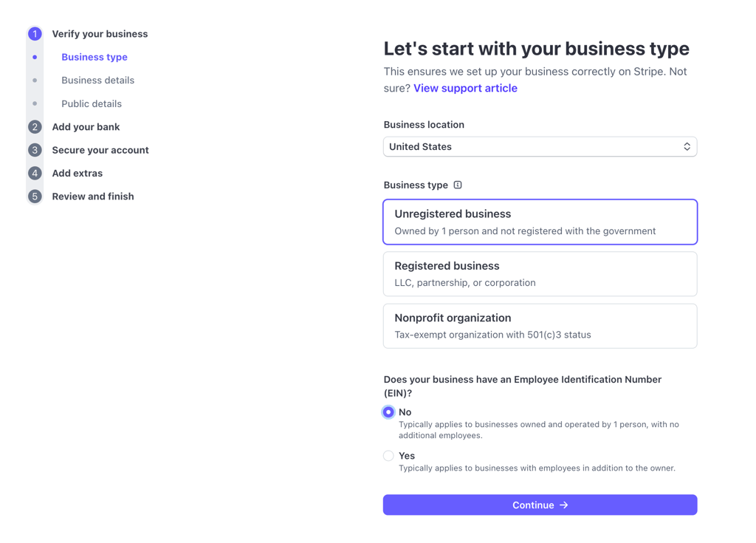The width and height of the screenshot is (756, 543).
Task: Go to Public details sub-step
Action: (x=92, y=103)
